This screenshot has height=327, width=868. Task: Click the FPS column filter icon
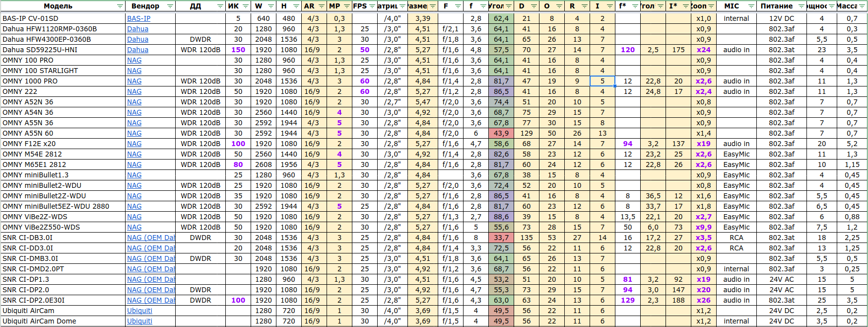tap(372, 6)
